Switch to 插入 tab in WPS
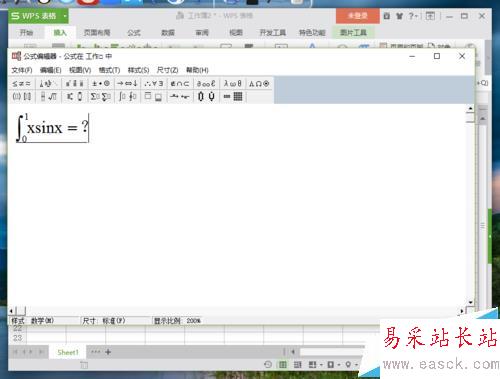The height and width of the screenshot is (379, 500). (60, 33)
